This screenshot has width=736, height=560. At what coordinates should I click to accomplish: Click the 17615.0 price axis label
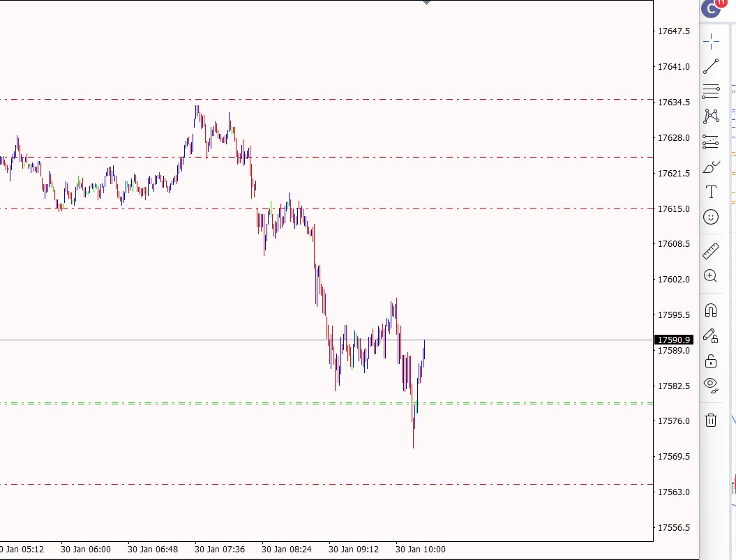(674, 209)
